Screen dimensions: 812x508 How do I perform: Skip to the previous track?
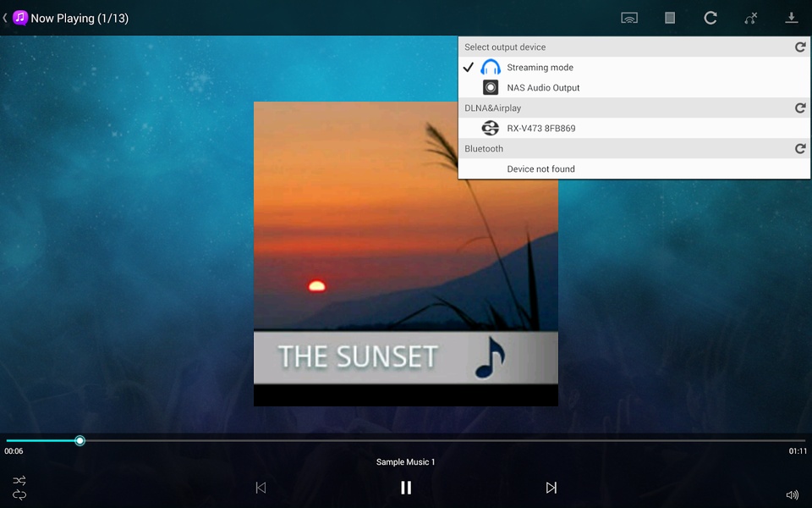tap(261, 488)
